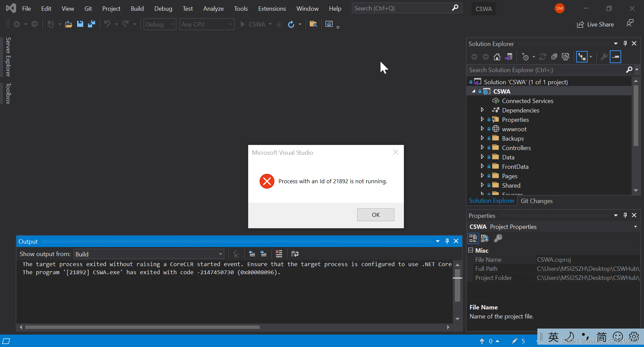Image resolution: width=644 pixels, height=347 pixels.
Task: Toggle Preview Selected Items in Solution Explorer
Action: point(583,56)
